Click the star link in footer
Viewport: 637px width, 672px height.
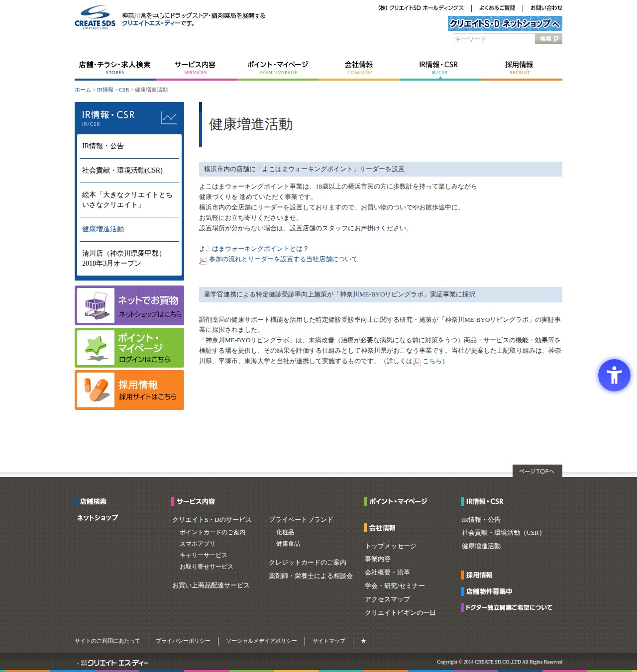(363, 641)
